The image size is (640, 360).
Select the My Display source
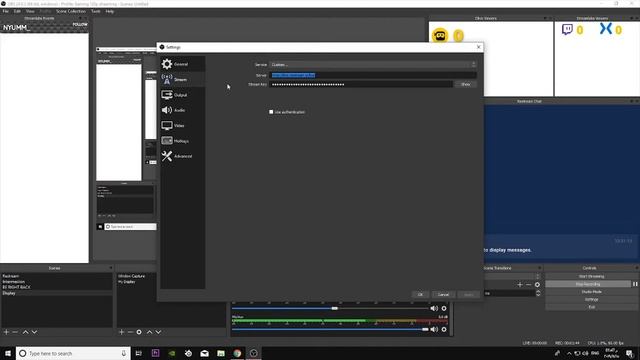click(x=127, y=282)
